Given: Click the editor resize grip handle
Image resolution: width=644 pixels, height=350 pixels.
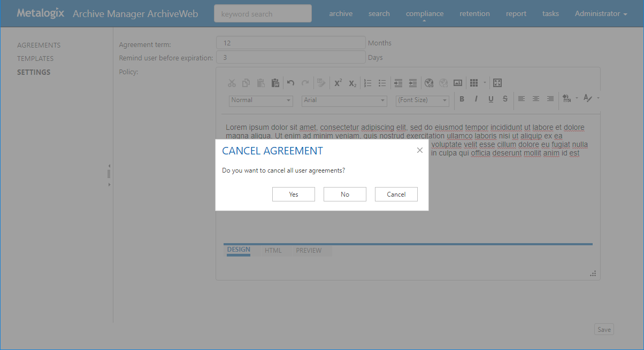Looking at the screenshot, I should click(x=593, y=274).
